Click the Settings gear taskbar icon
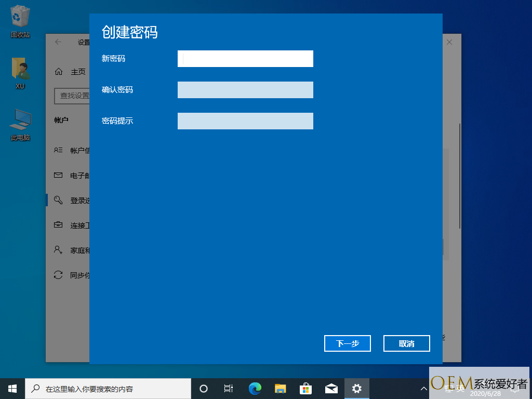 [x=356, y=388]
